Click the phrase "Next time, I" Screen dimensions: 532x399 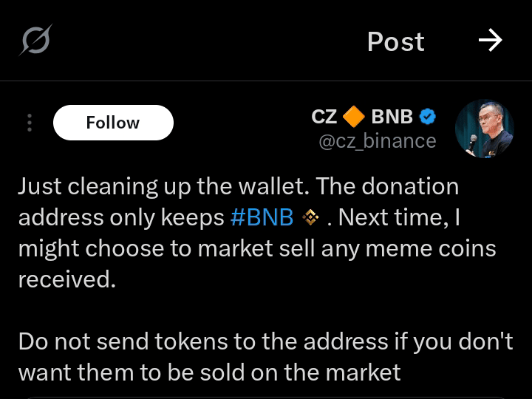click(x=399, y=217)
